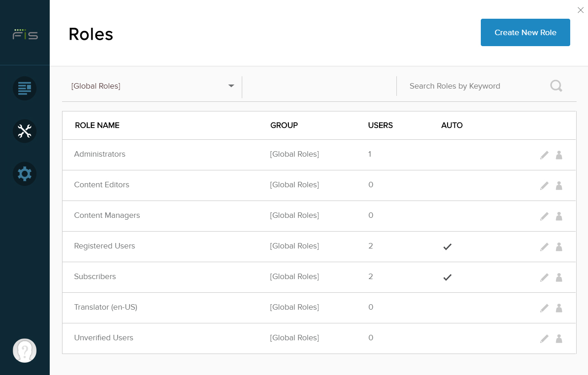
Task: Manage users of Administrators role
Action: [559, 155]
